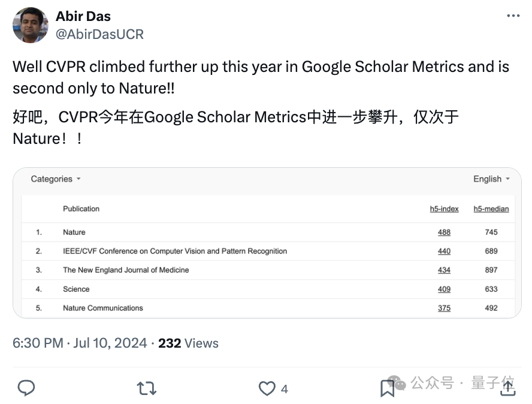Click the heart icon to like
532x404 pixels.
point(266,388)
